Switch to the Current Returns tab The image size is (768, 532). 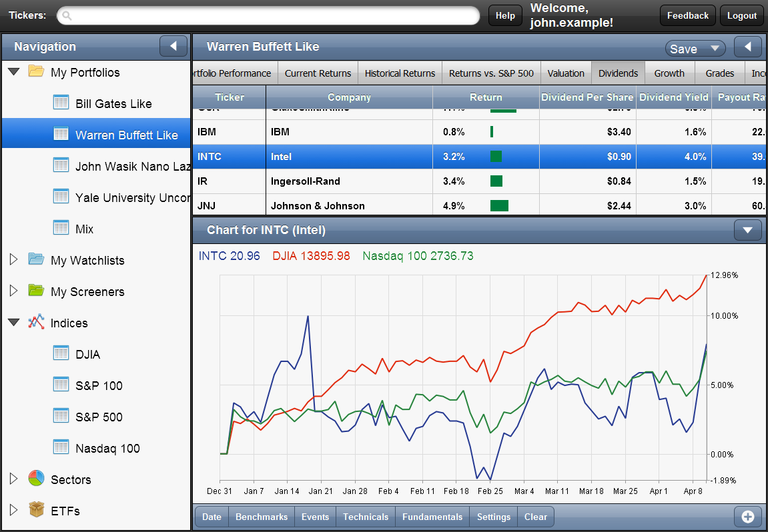tap(318, 73)
